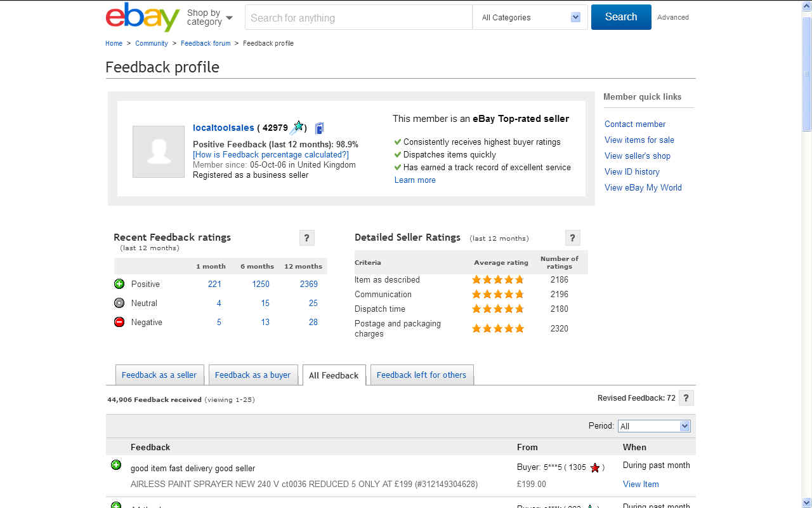The height and width of the screenshot is (508, 812).
Task: Click 5 negative ratings for 1 month
Action: tap(219, 322)
